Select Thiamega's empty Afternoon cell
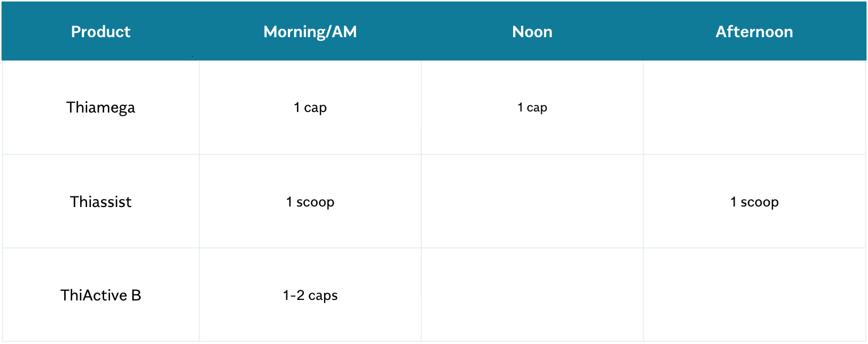 point(754,108)
